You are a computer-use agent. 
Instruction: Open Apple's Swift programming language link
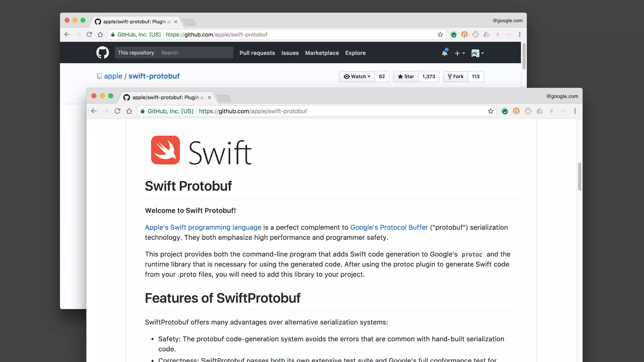[203, 227]
